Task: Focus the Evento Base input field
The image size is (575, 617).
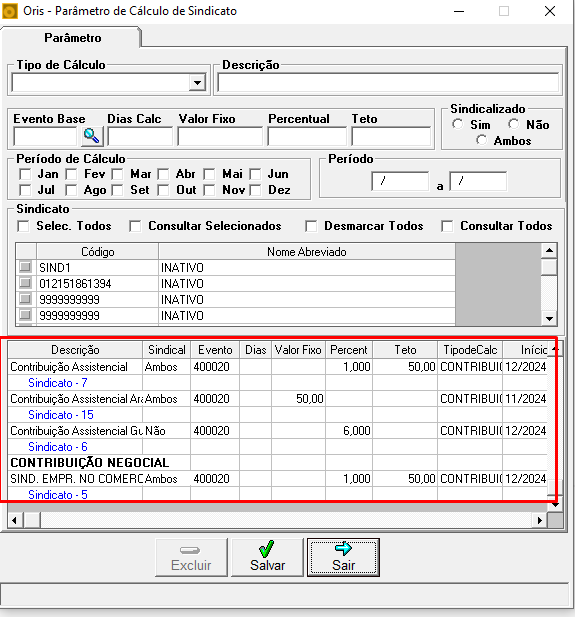Action: click(46, 137)
